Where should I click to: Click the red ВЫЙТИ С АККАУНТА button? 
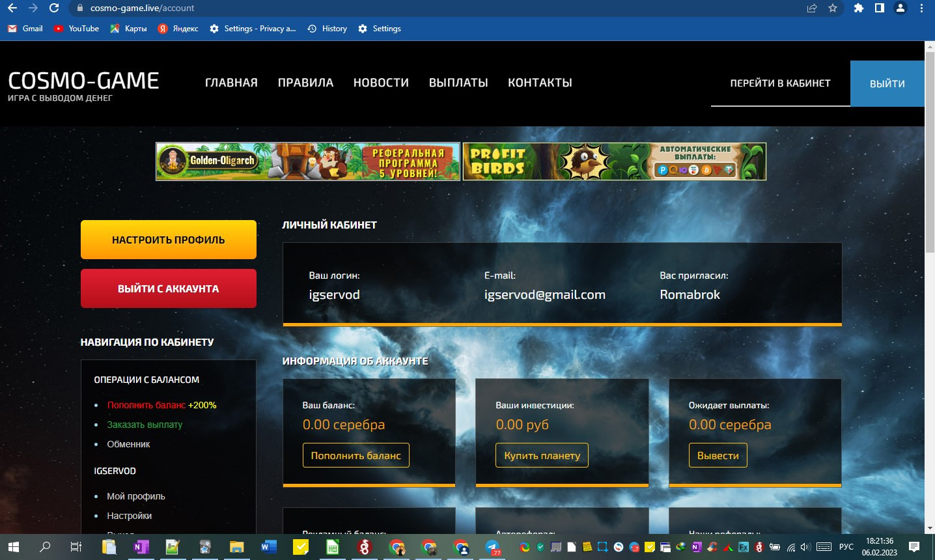coord(169,288)
